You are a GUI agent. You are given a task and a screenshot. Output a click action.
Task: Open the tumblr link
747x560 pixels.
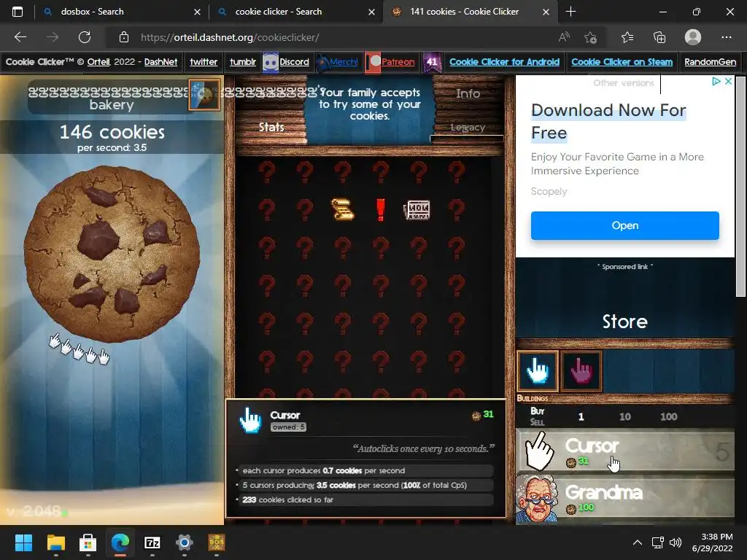pos(242,62)
